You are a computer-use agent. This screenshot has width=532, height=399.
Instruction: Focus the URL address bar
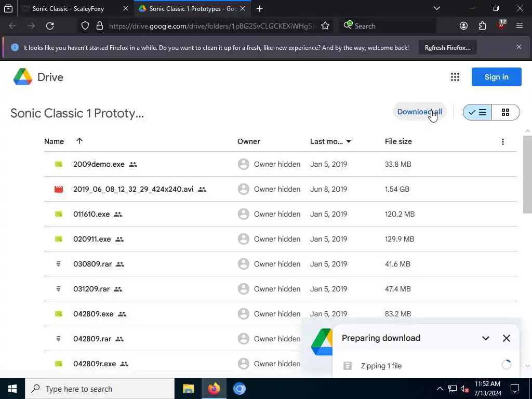210,26
